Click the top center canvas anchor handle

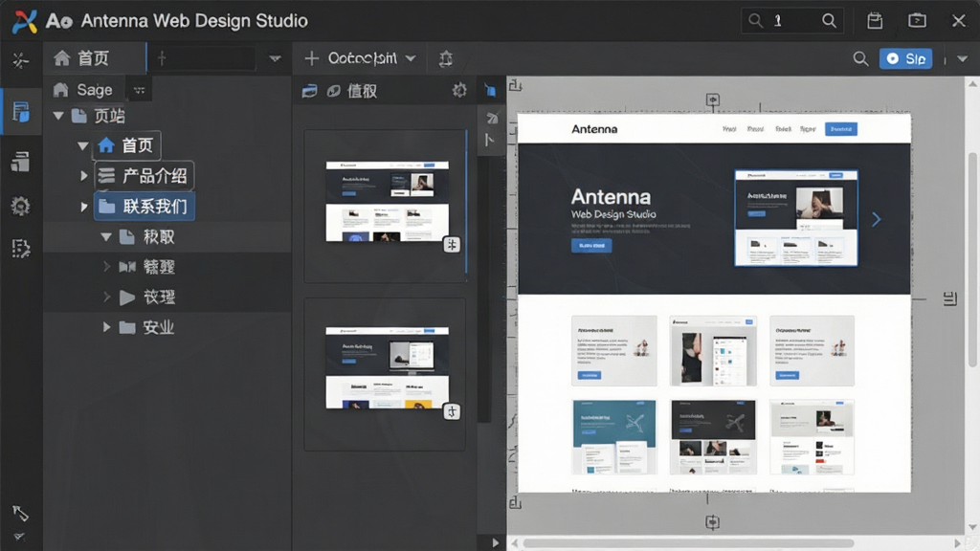pyautogui.click(x=712, y=99)
